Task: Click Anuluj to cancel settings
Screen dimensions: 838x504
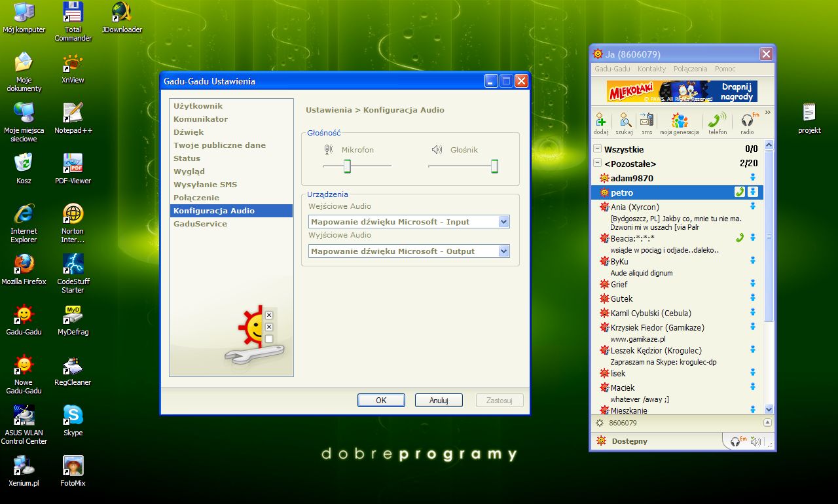Action: click(439, 401)
